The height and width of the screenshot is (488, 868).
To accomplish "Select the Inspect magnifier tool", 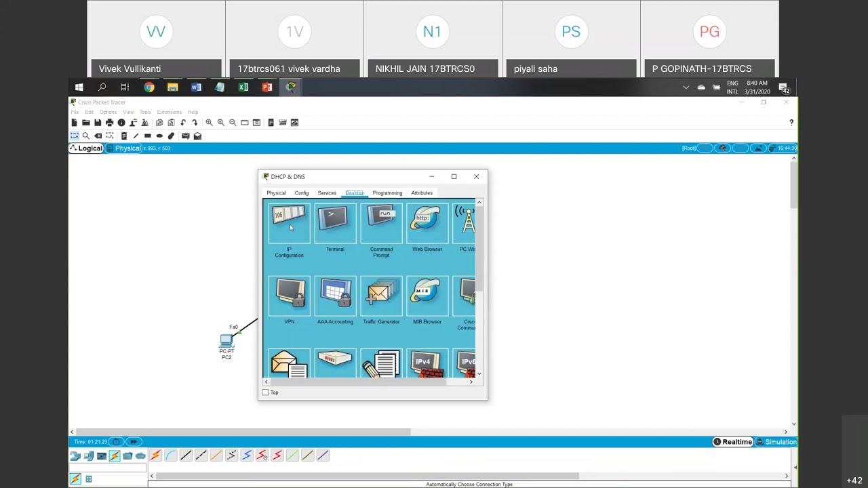I will pos(86,136).
